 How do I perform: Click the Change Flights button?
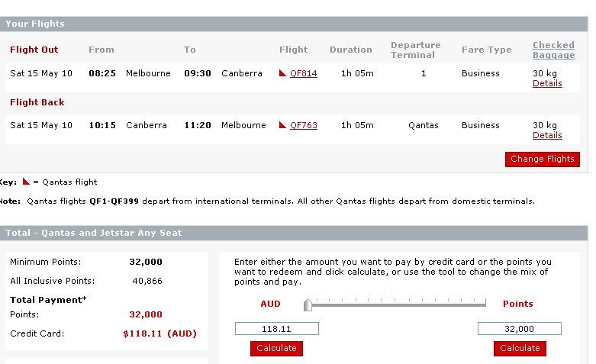(x=543, y=159)
